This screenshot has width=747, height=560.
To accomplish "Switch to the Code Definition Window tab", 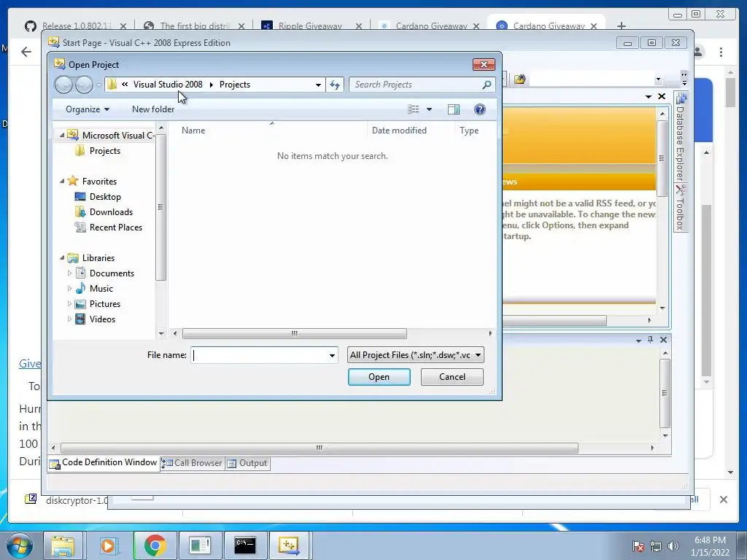I will [104, 463].
